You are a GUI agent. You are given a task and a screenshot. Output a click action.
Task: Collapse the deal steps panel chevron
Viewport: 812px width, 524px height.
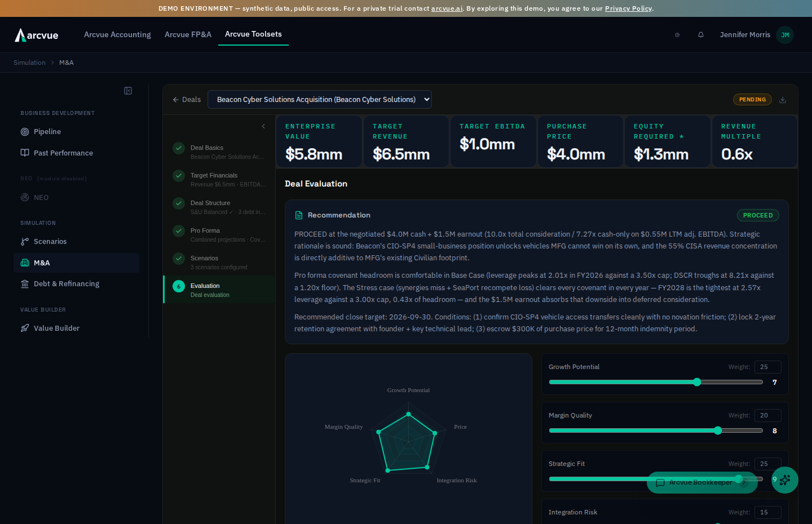tap(263, 126)
